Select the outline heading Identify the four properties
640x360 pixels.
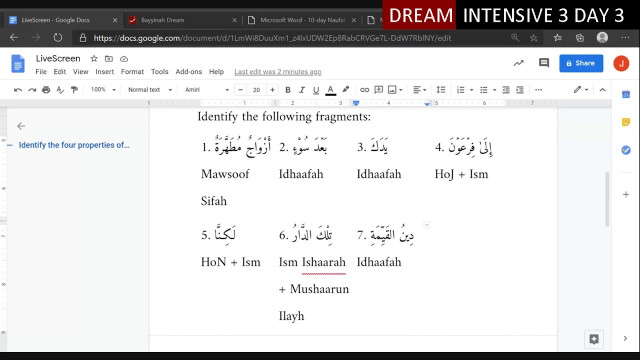(x=74, y=145)
